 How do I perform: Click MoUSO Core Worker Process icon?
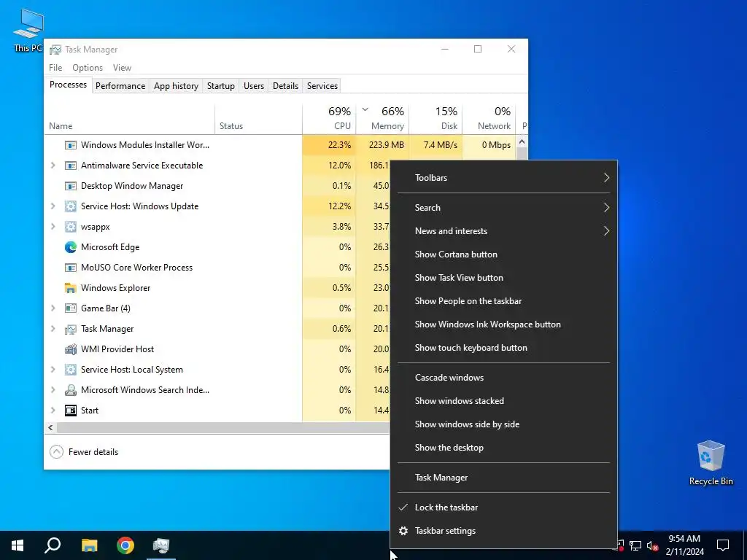coord(71,268)
